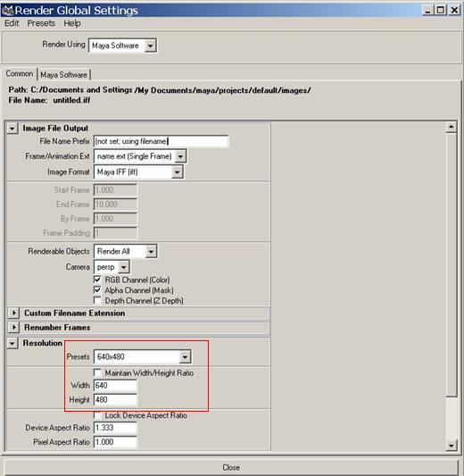Open the Camera dropdown showing persp
The height and width of the screenshot is (476, 464).
pyautogui.click(x=112, y=267)
